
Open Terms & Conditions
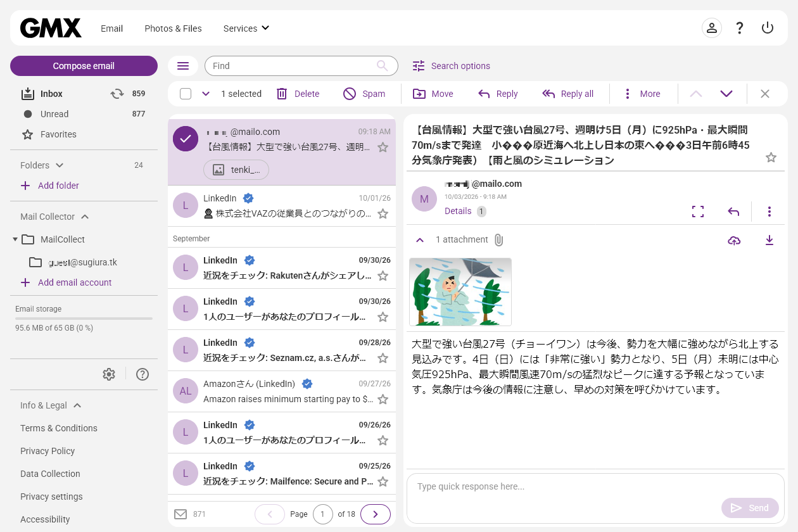coord(59,428)
